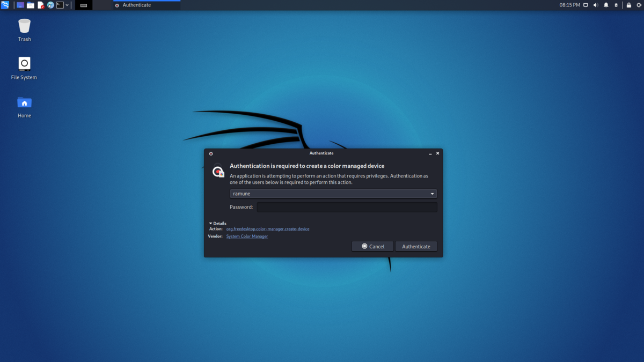Select the workspace switcher thumbnail
This screenshot has height=362, width=644.
tap(84, 5)
